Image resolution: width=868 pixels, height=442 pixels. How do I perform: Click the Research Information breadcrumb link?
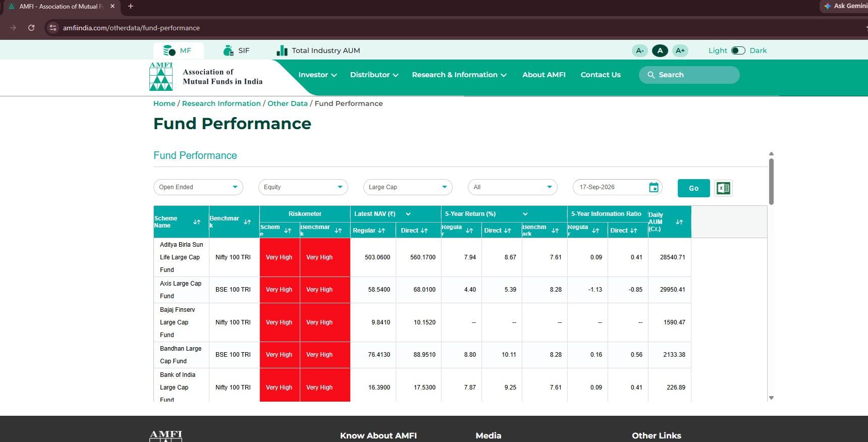click(222, 103)
